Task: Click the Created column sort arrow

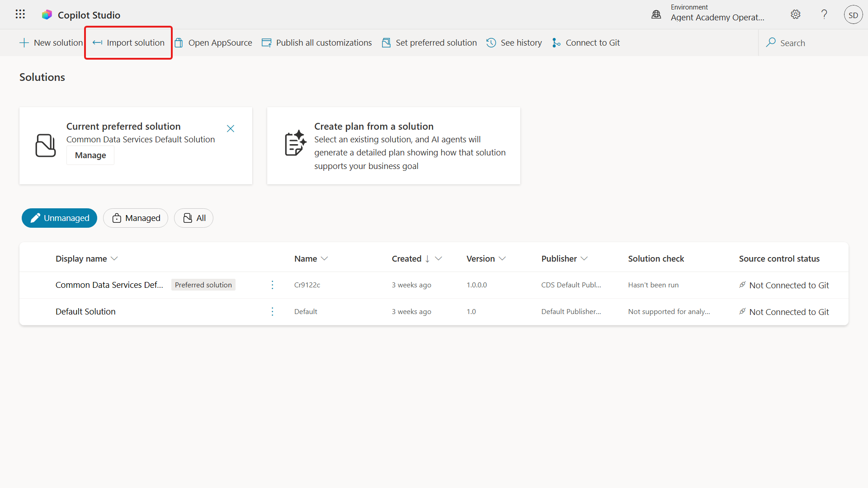Action: click(427, 258)
